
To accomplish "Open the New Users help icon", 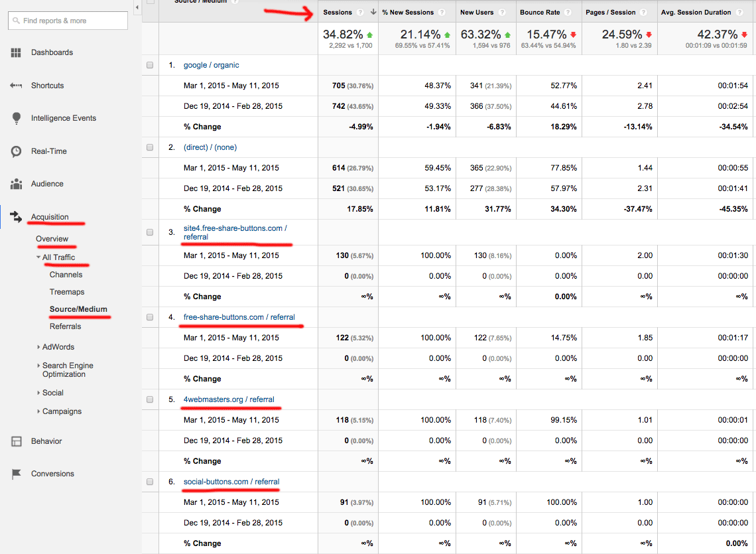I will (x=502, y=13).
